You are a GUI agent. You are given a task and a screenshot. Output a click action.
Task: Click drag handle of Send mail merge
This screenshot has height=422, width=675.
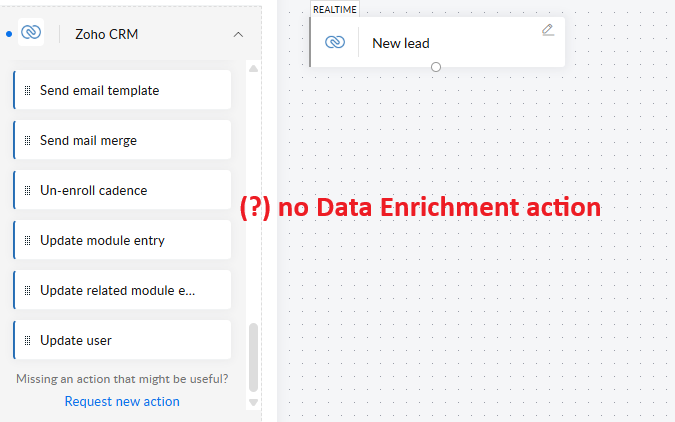click(28, 140)
